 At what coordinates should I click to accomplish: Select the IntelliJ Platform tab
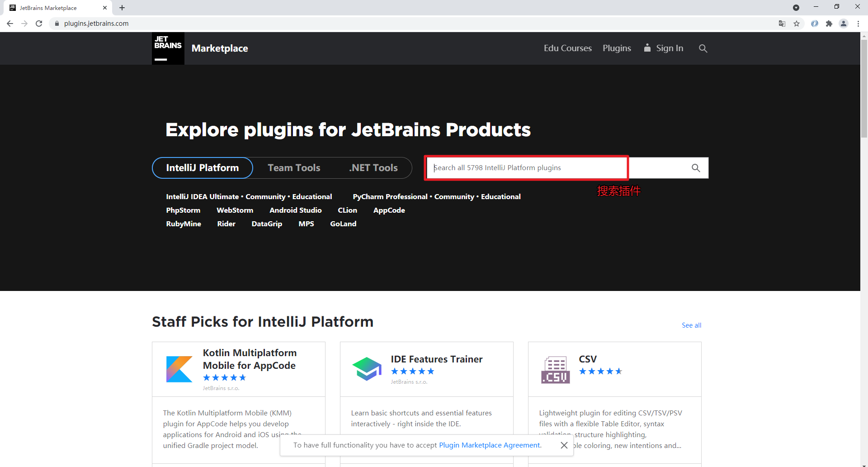pyautogui.click(x=203, y=168)
